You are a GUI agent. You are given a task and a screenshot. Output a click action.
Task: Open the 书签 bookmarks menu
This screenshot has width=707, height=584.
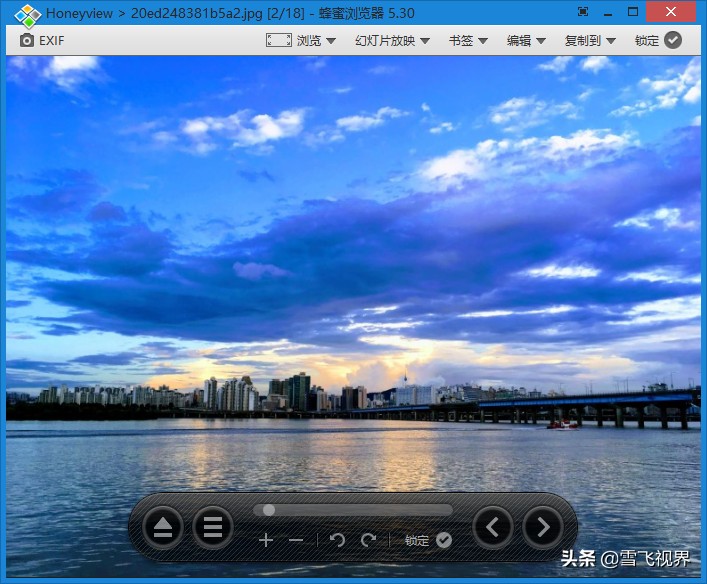point(467,40)
